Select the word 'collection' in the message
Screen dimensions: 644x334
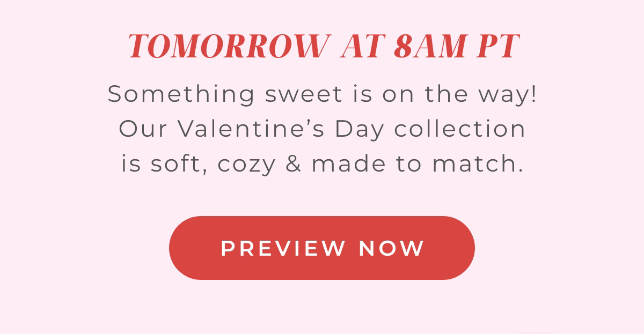[x=458, y=128]
